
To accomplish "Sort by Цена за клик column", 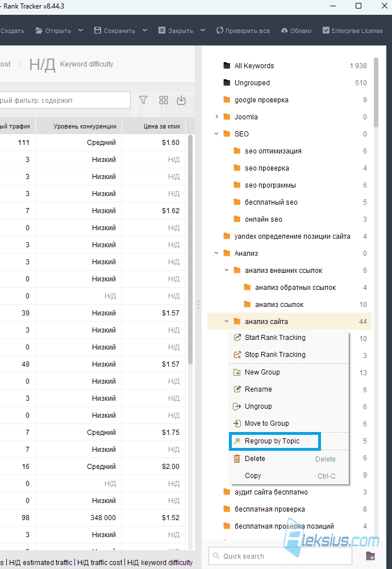I will (154, 126).
